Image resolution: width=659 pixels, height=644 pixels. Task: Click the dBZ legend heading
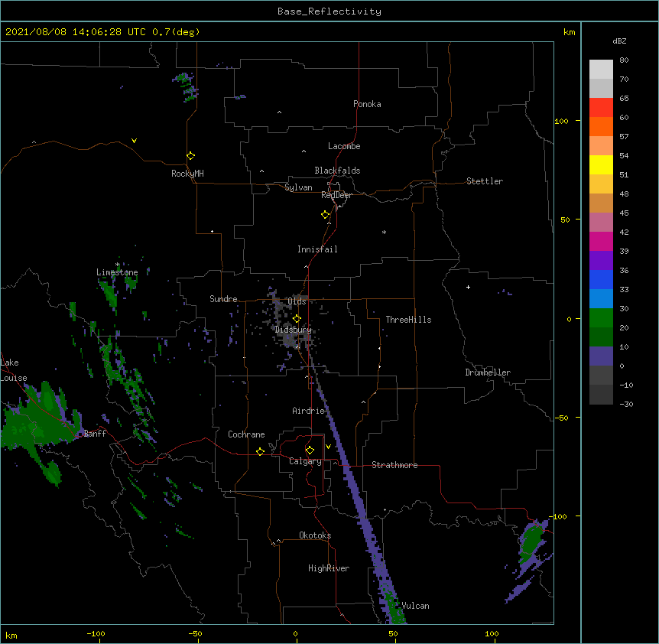(x=619, y=41)
